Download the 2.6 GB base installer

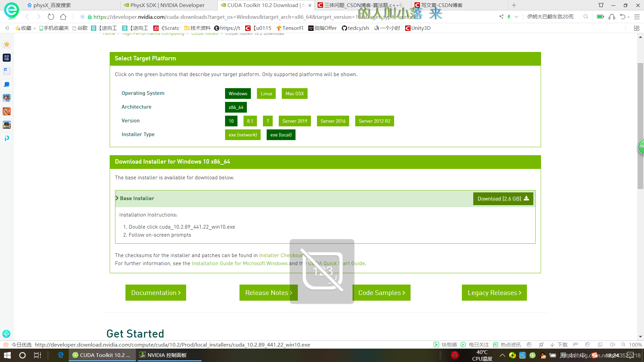(x=502, y=198)
